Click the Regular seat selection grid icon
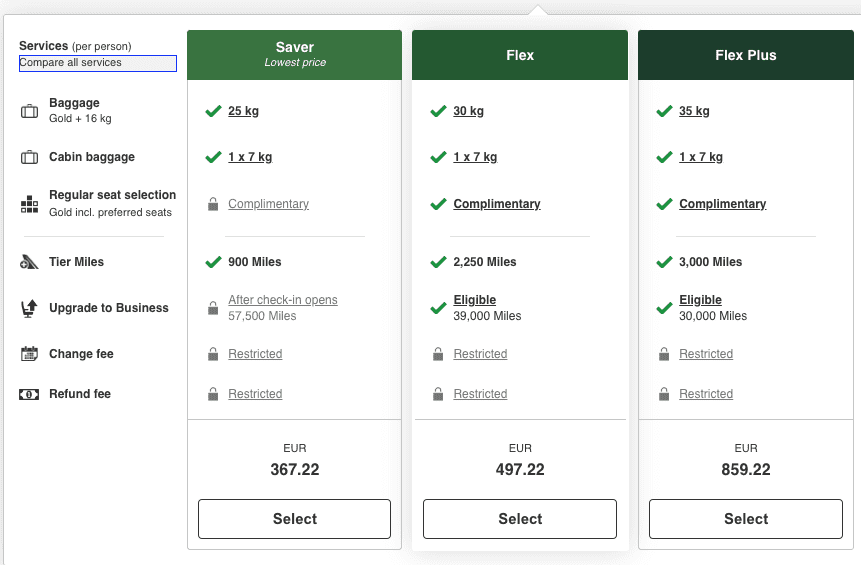Viewport: 861px width, 565px height. (x=29, y=204)
